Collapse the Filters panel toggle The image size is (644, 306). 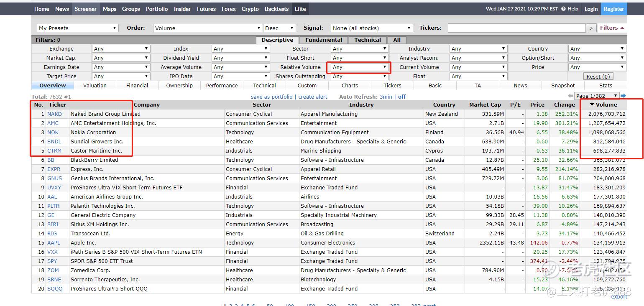pyautogui.click(x=612, y=28)
